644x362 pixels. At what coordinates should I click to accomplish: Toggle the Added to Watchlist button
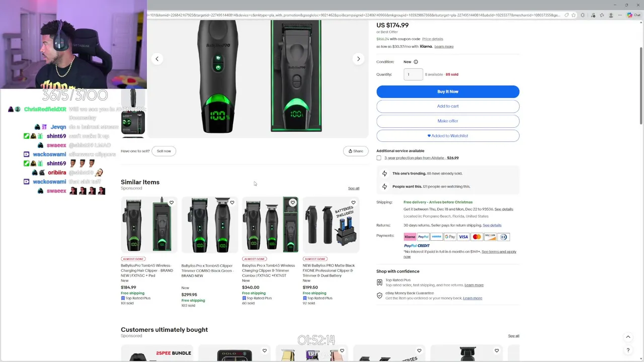point(448,136)
